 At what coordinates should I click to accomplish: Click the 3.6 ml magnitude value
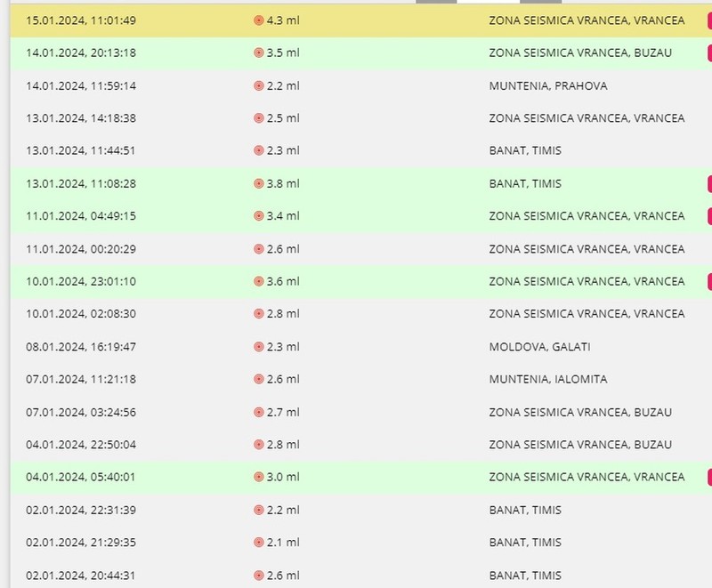(283, 281)
